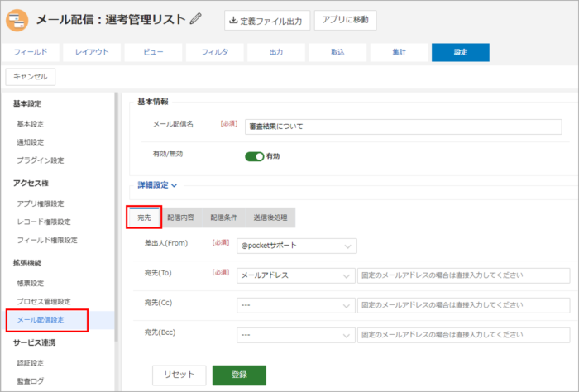Click the 宛先(Bcc) fixed address input

[463, 335]
